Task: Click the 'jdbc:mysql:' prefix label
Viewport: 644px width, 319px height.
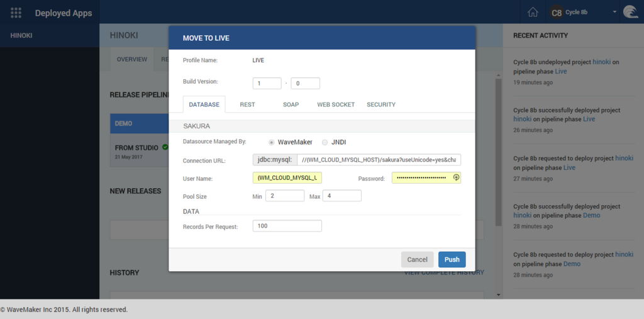Action: pyautogui.click(x=274, y=160)
